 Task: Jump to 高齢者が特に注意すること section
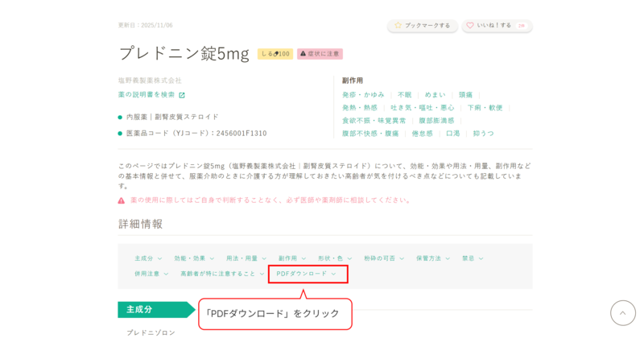click(222, 274)
